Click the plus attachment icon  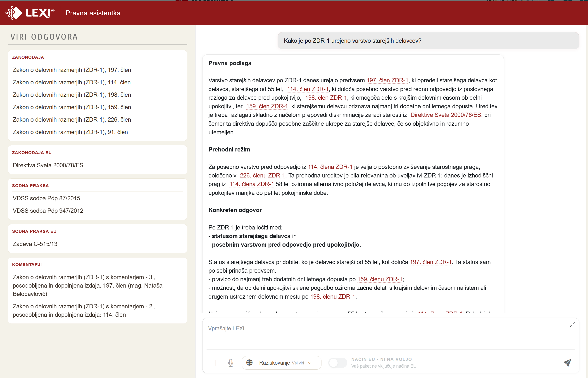pos(216,363)
